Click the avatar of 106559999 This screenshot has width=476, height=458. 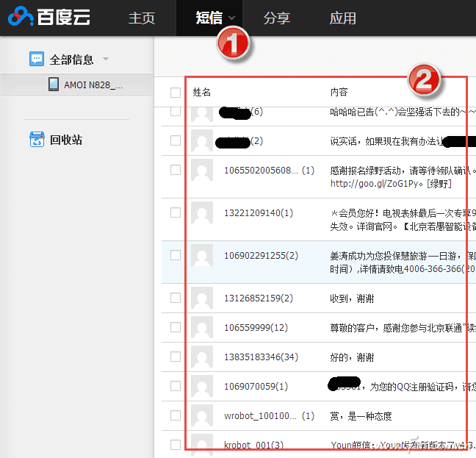(202, 327)
